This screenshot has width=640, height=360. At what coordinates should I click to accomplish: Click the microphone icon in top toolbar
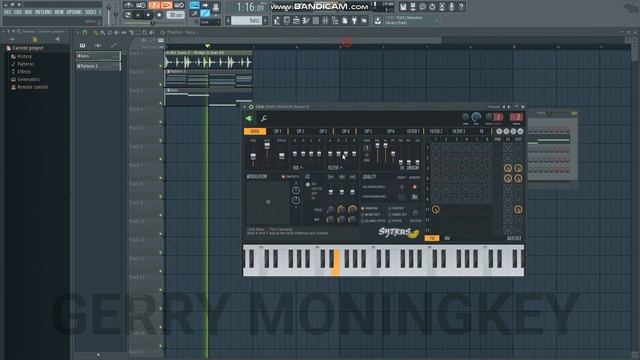pos(452,7)
